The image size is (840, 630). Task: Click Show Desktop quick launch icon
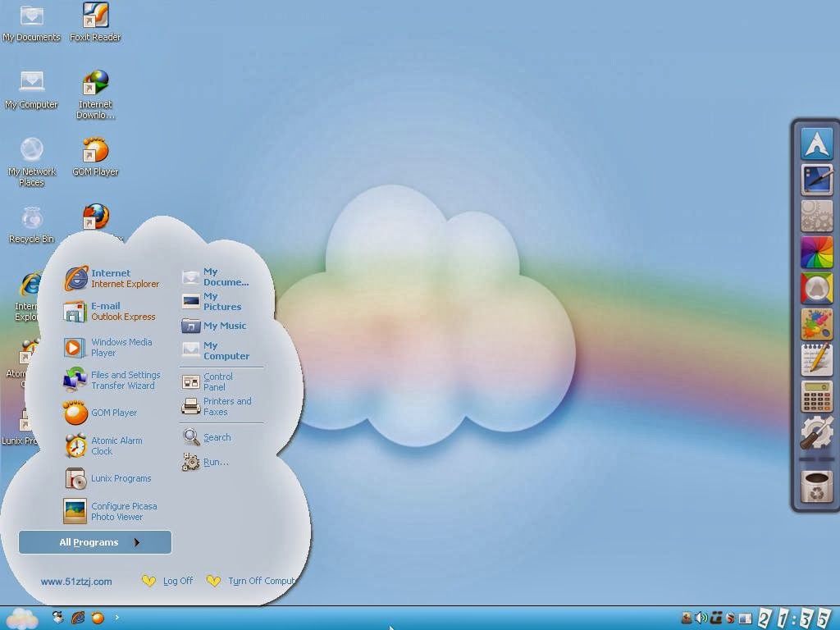click(58, 617)
